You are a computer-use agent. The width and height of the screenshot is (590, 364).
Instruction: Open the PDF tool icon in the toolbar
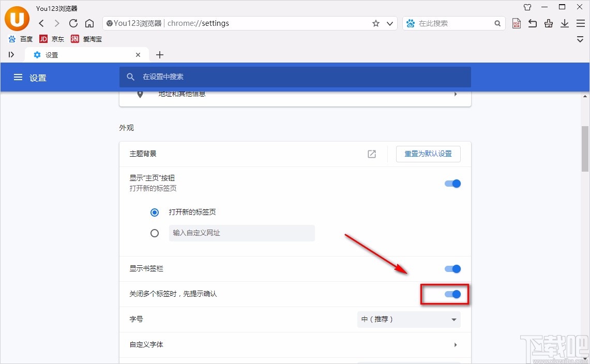pos(516,23)
